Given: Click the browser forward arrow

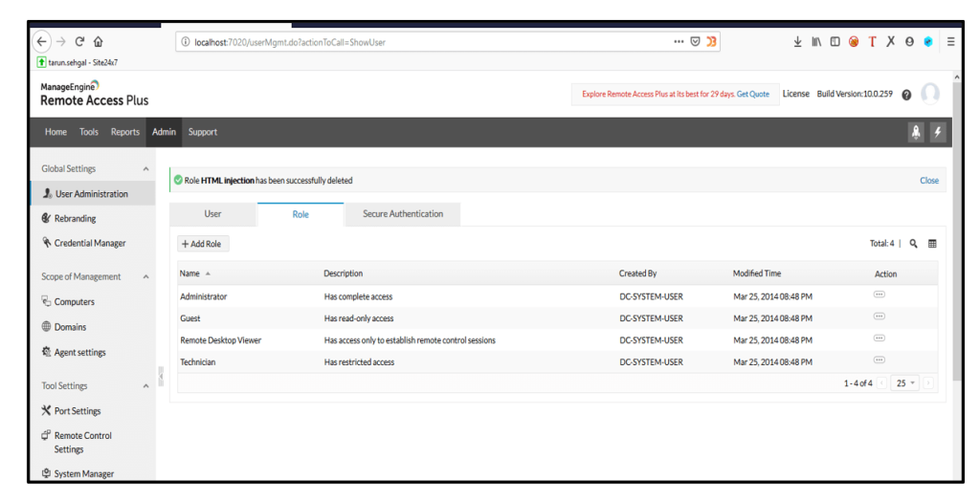Looking at the screenshot, I should tap(60, 42).
